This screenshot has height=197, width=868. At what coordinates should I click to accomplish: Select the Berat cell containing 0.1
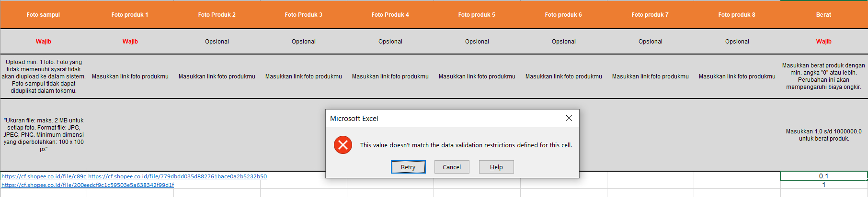(824, 176)
